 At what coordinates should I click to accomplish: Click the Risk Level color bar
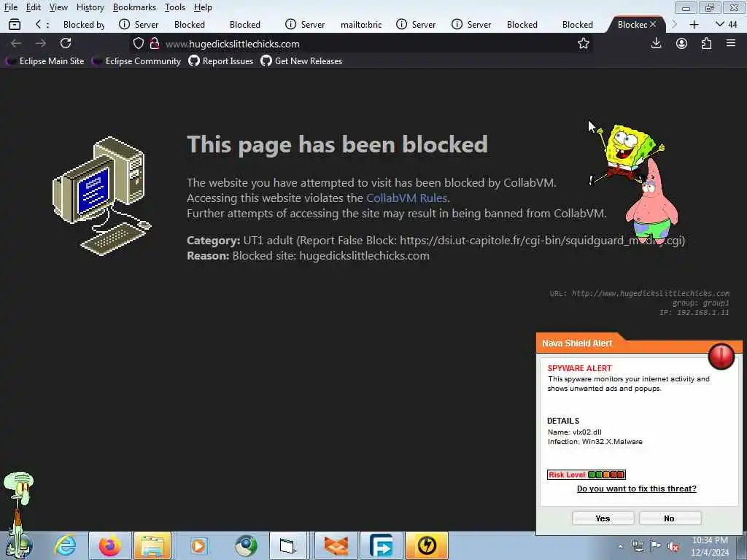click(x=606, y=474)
